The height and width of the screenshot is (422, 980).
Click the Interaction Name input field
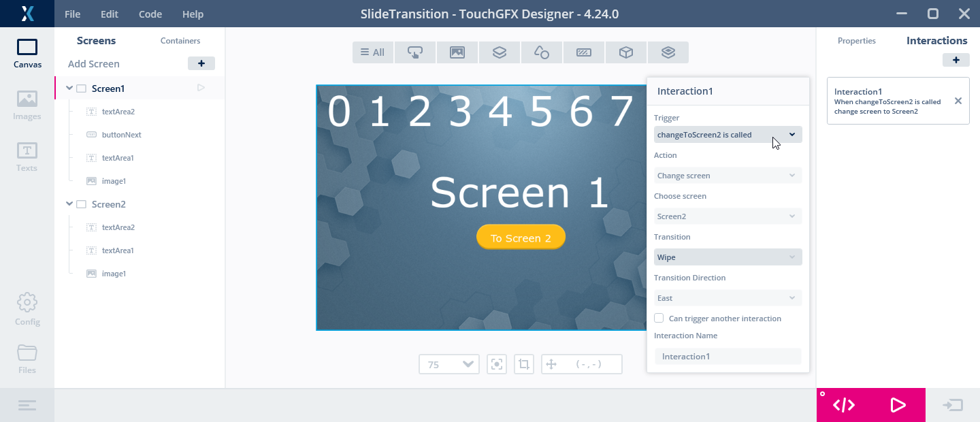coord(728,356)
